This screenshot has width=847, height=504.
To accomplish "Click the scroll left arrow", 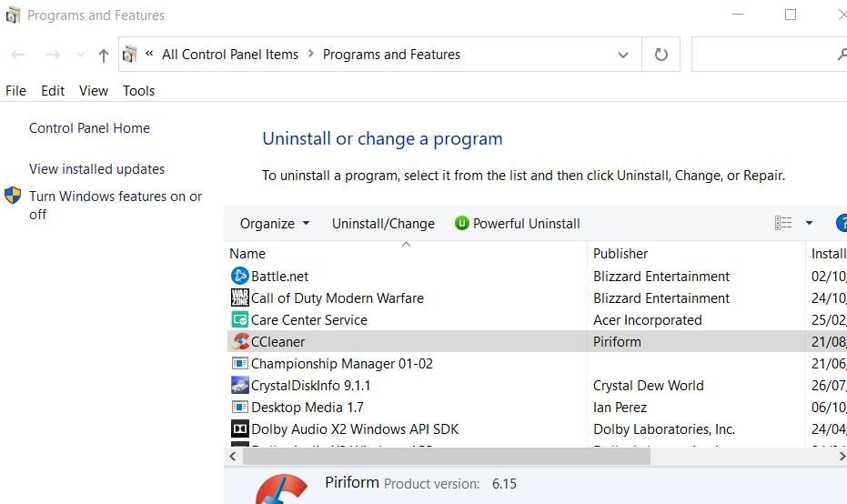I will coord(233,457).
